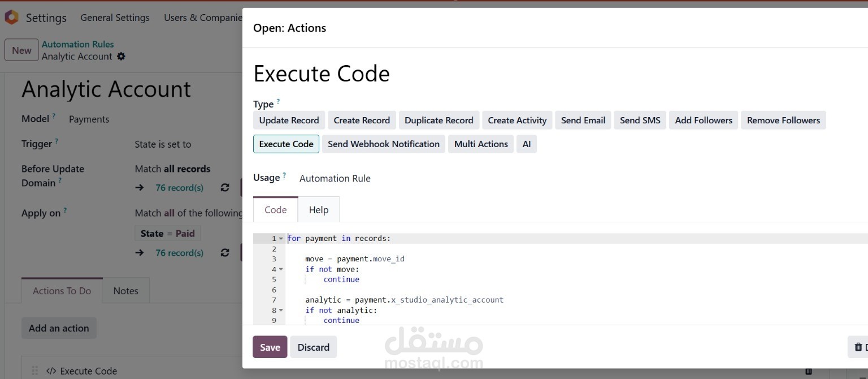Create a New automation rule
This screenshot has width=868, height=379.
pos(21,50)
